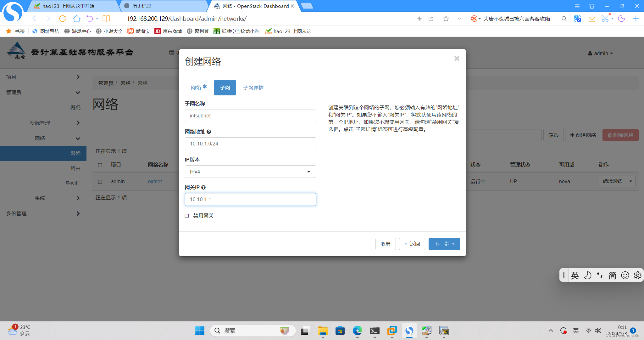Switch to the 网络 dialog tab
Screen dimensions: 644x340
pyautogui.click(x=198, y=88)
